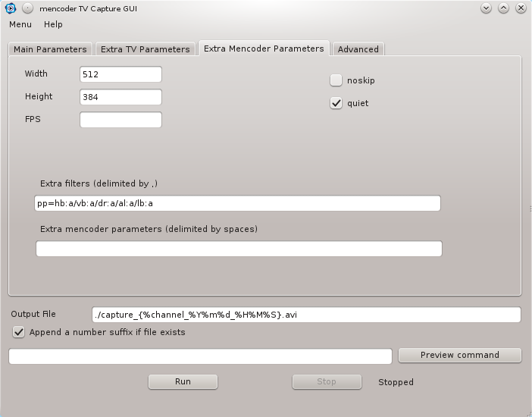
Task: Enable the noskip checkbox
Action: [336, 80]
